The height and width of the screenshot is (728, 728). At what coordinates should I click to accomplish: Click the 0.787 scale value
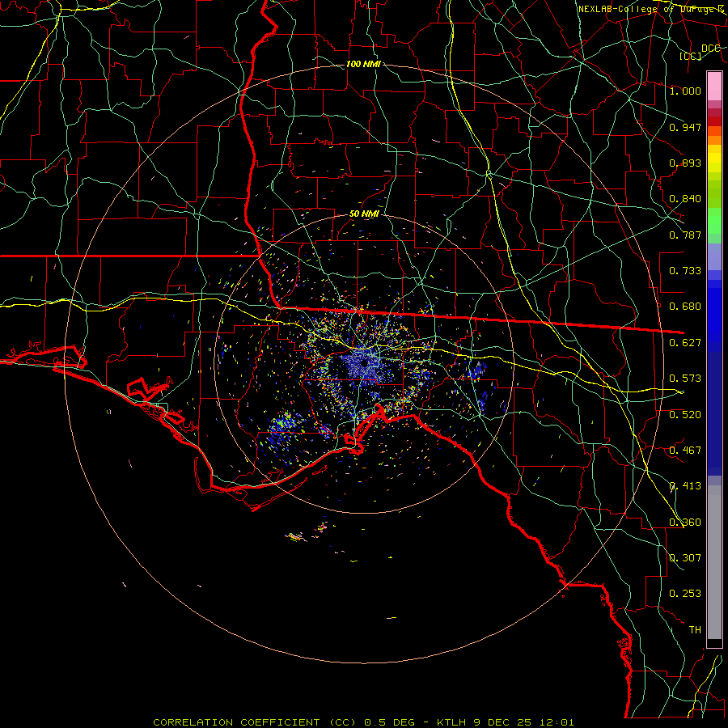685,235
